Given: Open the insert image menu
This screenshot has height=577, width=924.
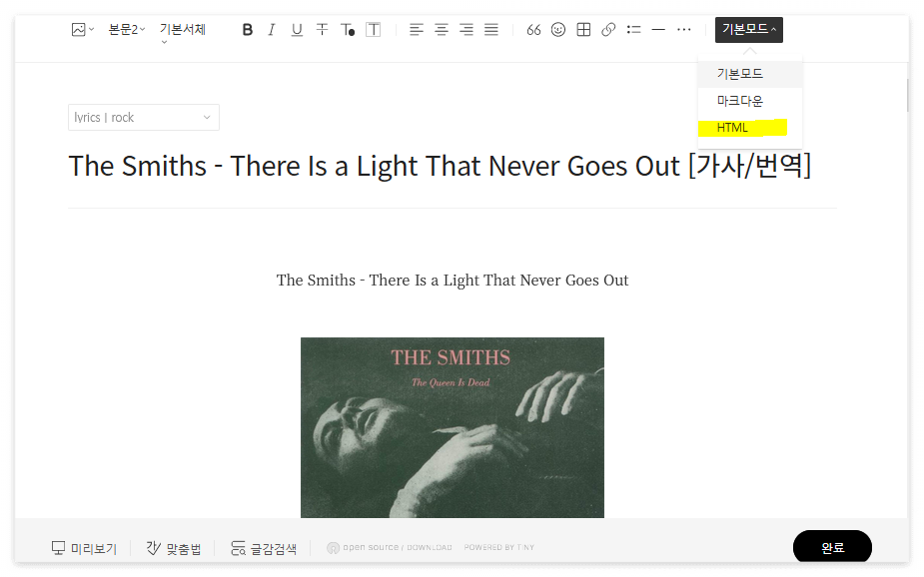Looking at the screenshot, I should pyautogui.click(x=83, y=29).
